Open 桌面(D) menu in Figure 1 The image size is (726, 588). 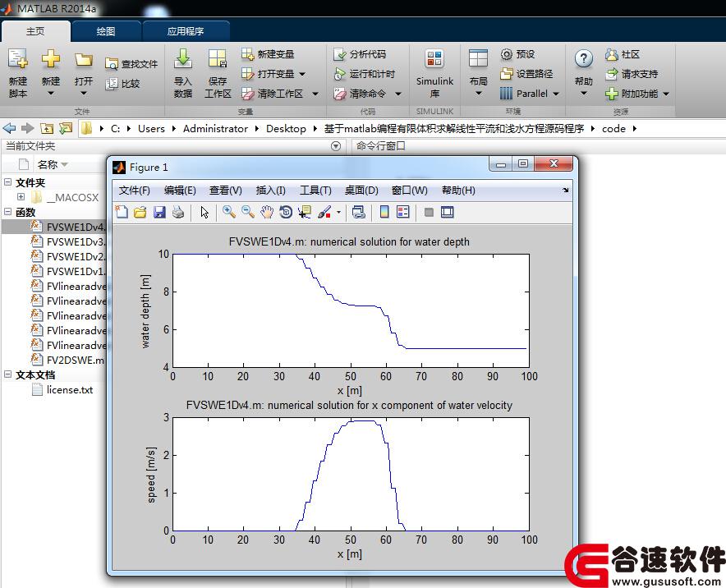click(x=361, y=191)
